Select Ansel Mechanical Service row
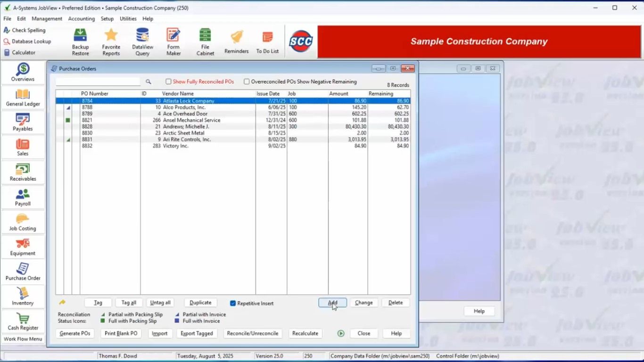 coord(233,120)
